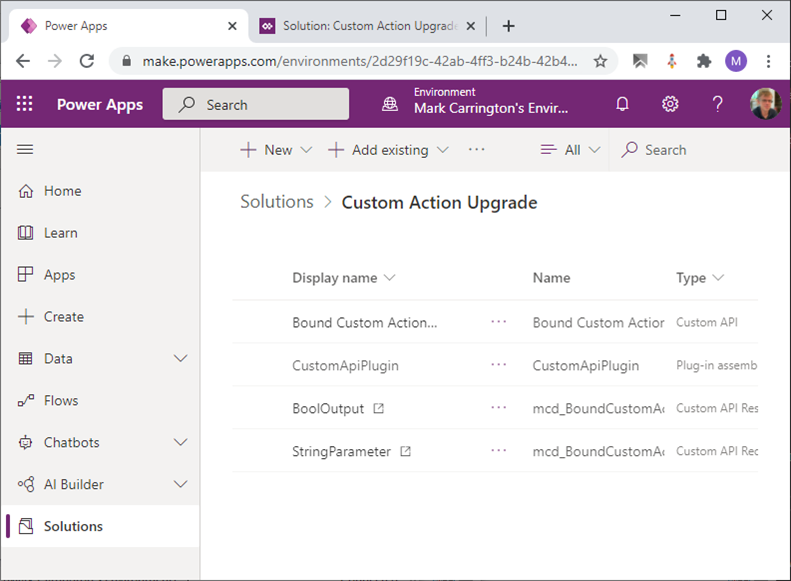Viewport: 791px width, 581px height.
Task: Open CustomApiPlugin row more options
Action: coord(499,365)
